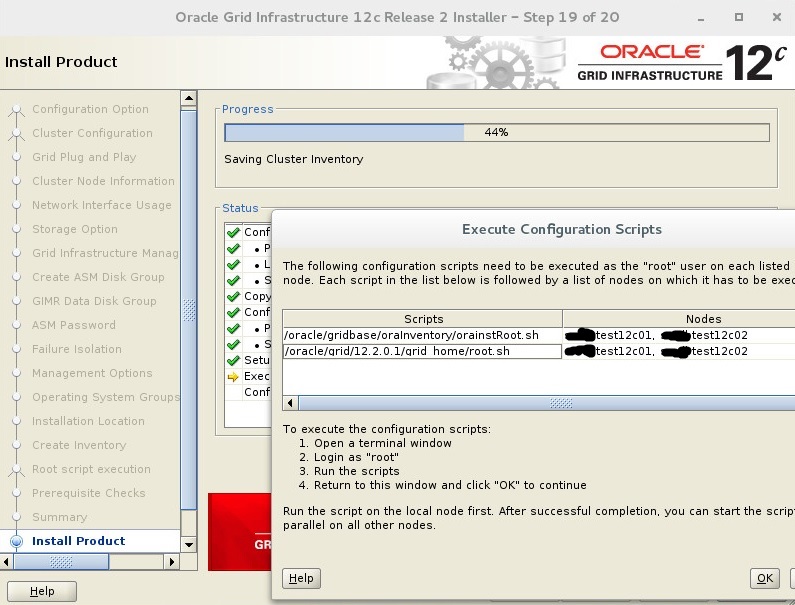
Task: Click the Exec status row label
Action: click(257, 376)
